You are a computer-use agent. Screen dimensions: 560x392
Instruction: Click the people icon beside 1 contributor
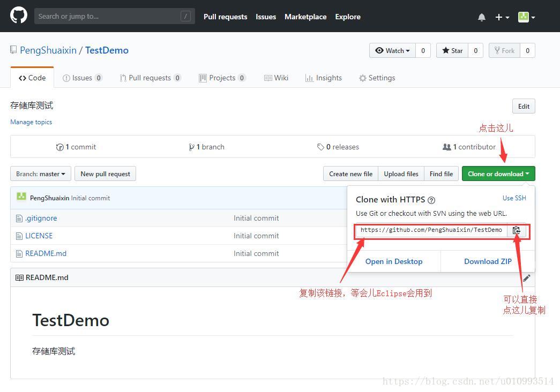tap(447, 147)
